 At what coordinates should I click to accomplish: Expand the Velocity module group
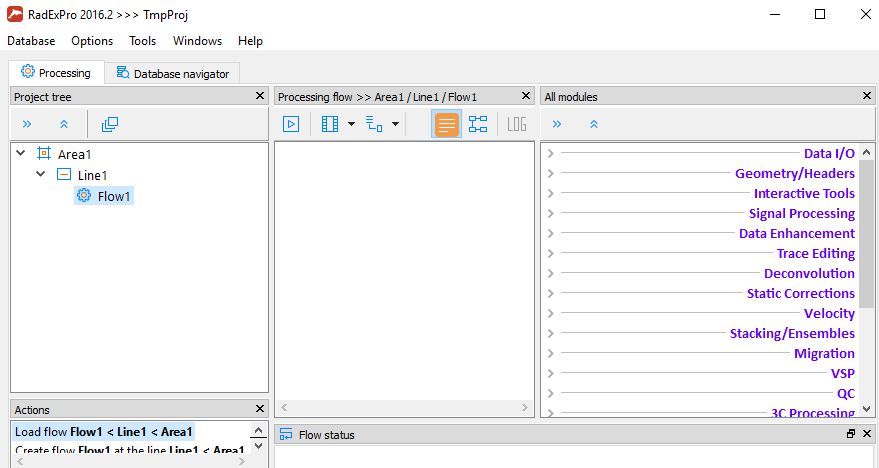click(x=550, y=313)
